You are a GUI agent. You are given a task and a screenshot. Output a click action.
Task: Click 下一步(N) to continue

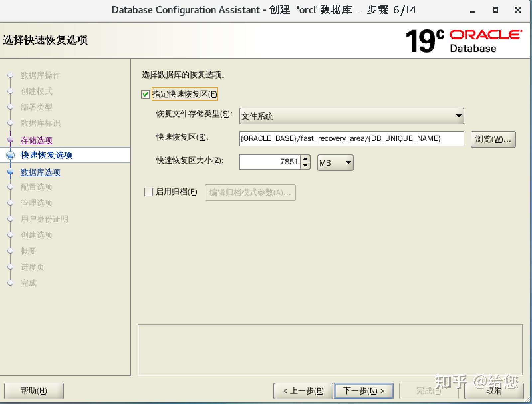(363, 391)
